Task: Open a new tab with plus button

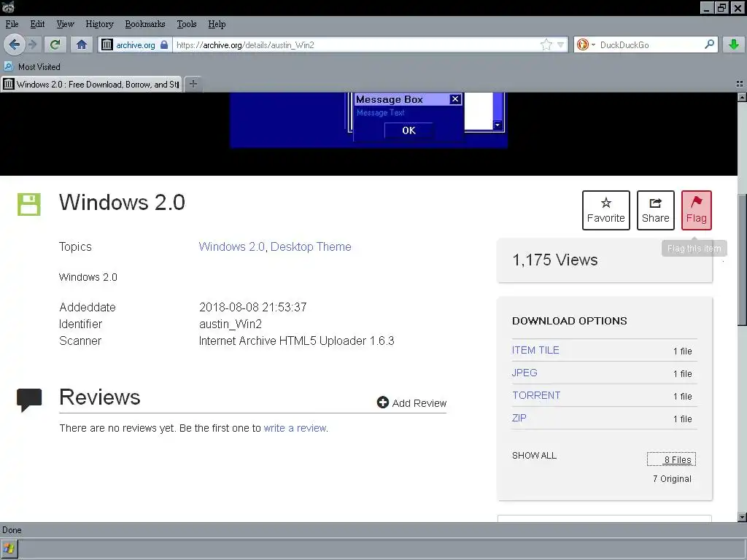Action: [x=193, y=84]
